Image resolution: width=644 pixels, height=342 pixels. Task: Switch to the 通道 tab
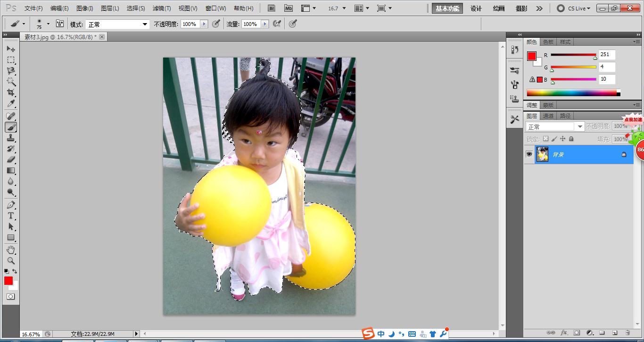[548, 116]
